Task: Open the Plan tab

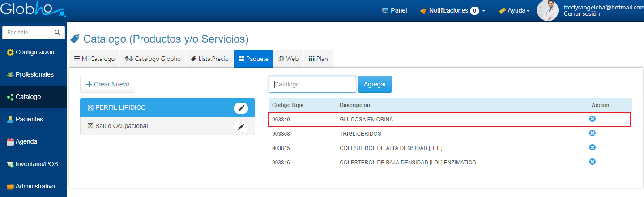Action: point(318,59)
